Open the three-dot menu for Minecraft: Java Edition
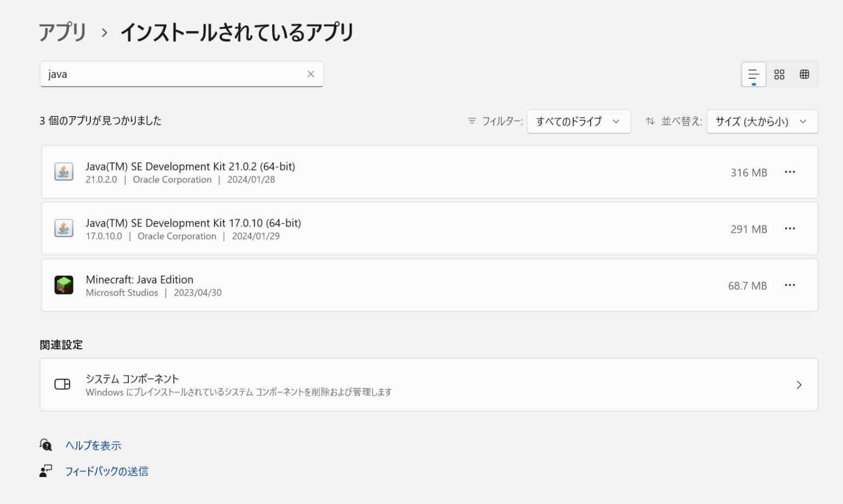This screenshot has height=504, width=843. [x=790, y=285]
